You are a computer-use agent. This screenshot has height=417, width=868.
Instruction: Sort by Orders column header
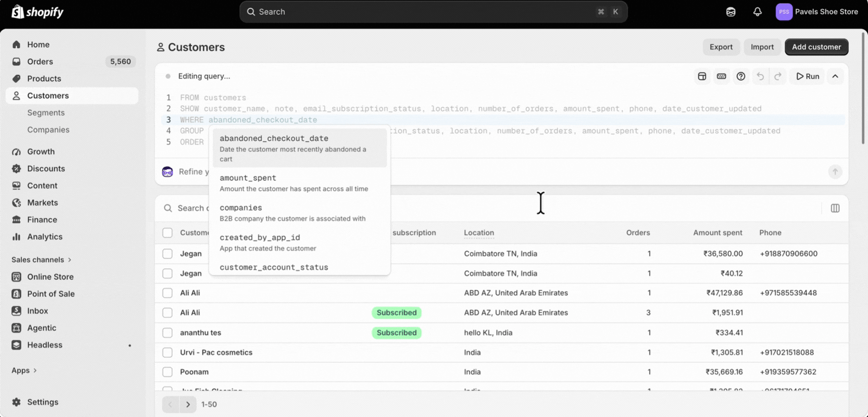[638, 233]
